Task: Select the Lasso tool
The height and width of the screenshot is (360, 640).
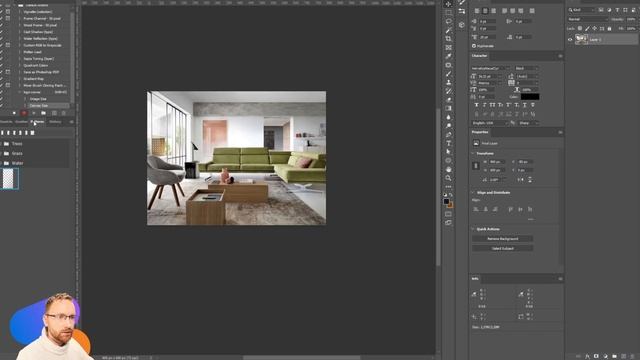Action: point(448,21)
